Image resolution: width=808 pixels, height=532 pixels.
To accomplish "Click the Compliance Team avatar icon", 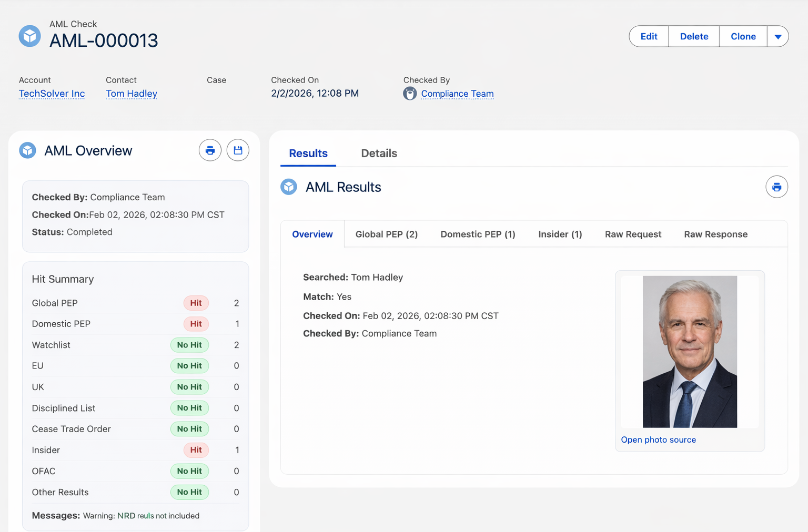I will click(409, 93).
